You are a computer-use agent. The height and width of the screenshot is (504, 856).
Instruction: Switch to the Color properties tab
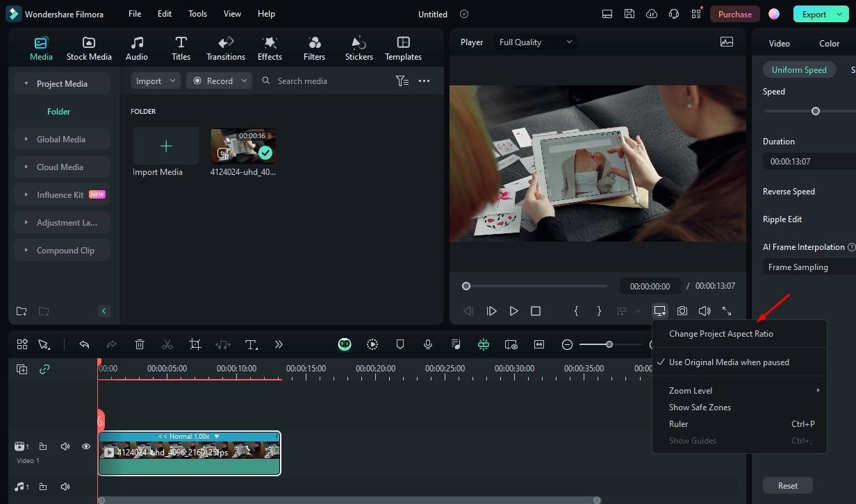(829, 44)
